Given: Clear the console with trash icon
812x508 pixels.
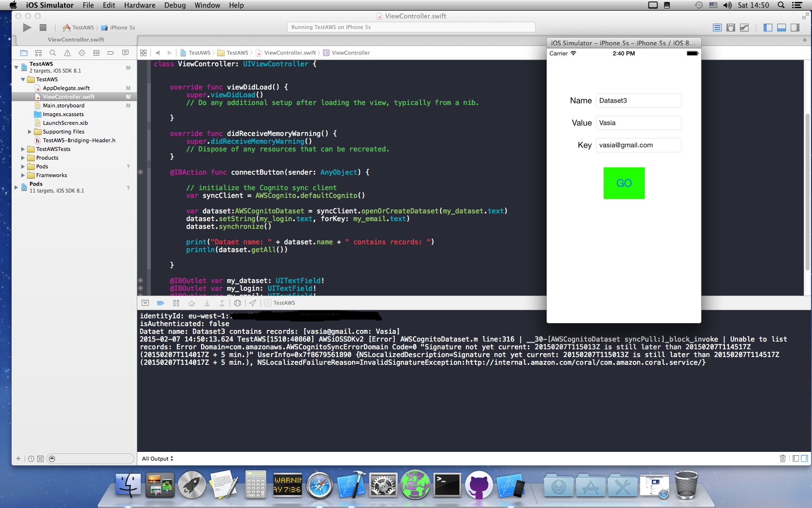Looking at the screenshot, I should point(783,458).
